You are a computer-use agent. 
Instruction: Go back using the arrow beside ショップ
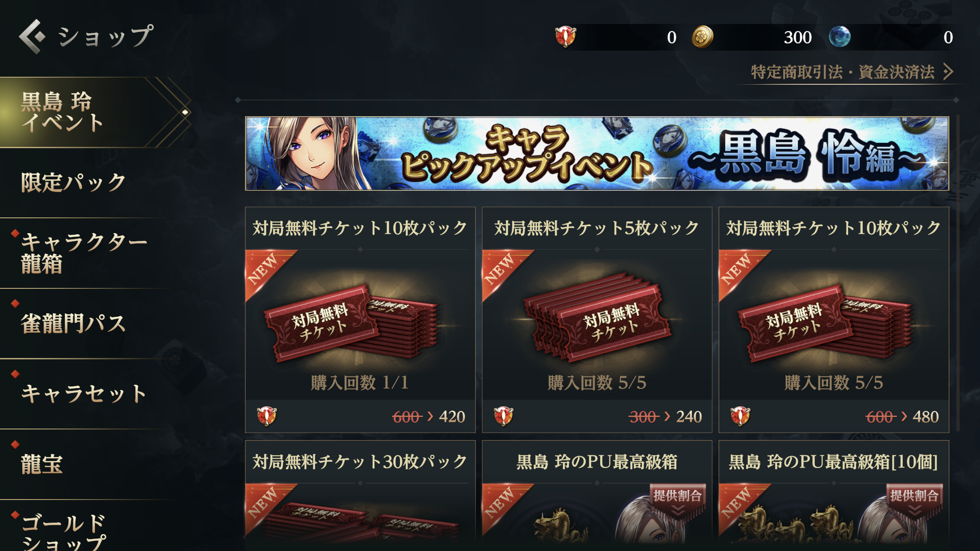tap(32, 37)
